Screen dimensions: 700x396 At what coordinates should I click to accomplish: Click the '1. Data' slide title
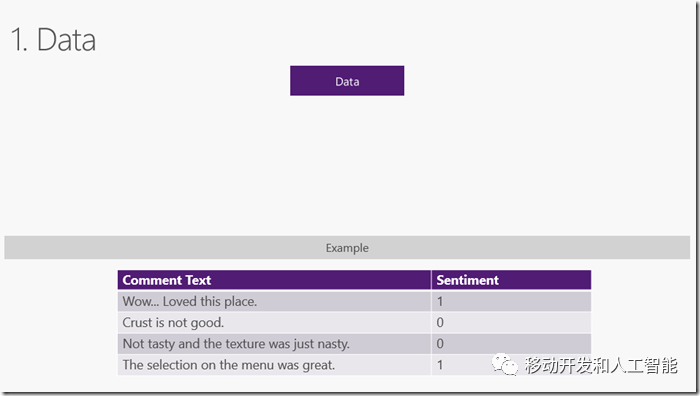53,40
